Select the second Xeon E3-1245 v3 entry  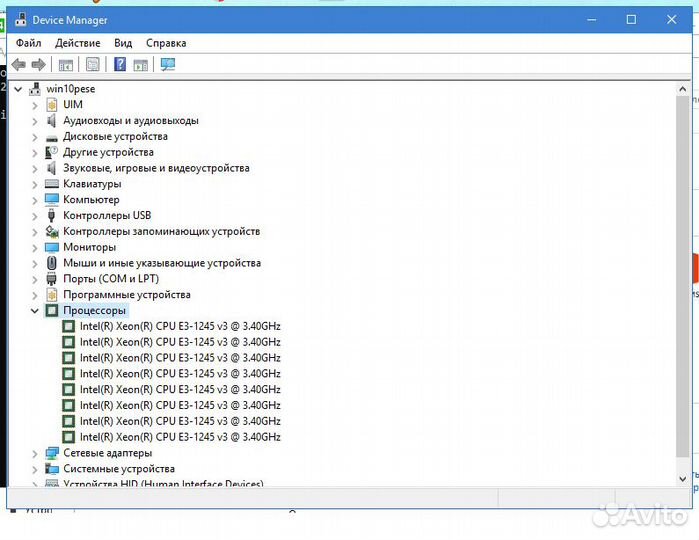point(180,342)
